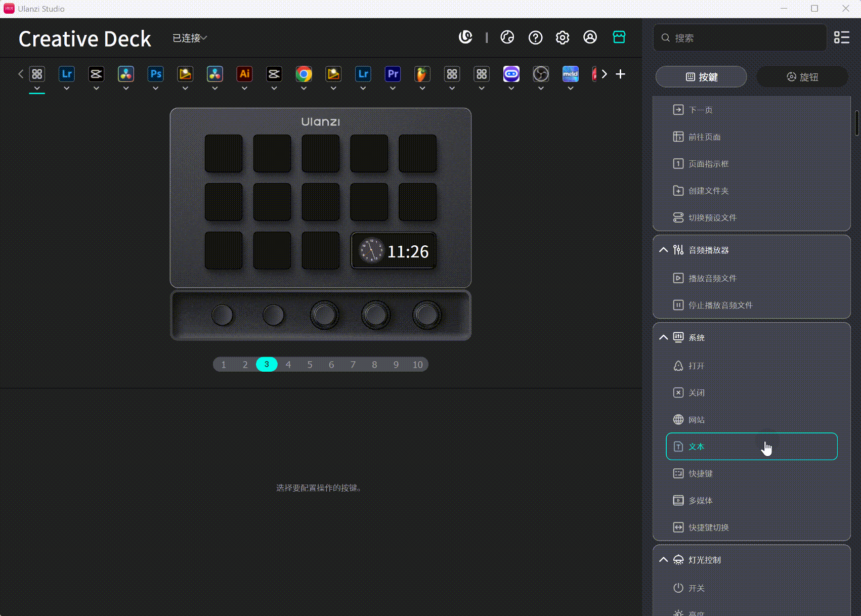The height and width of the screenshot is (616, 861).
Task: Open the Google Chrome profile
Action: tap(304, 74)
